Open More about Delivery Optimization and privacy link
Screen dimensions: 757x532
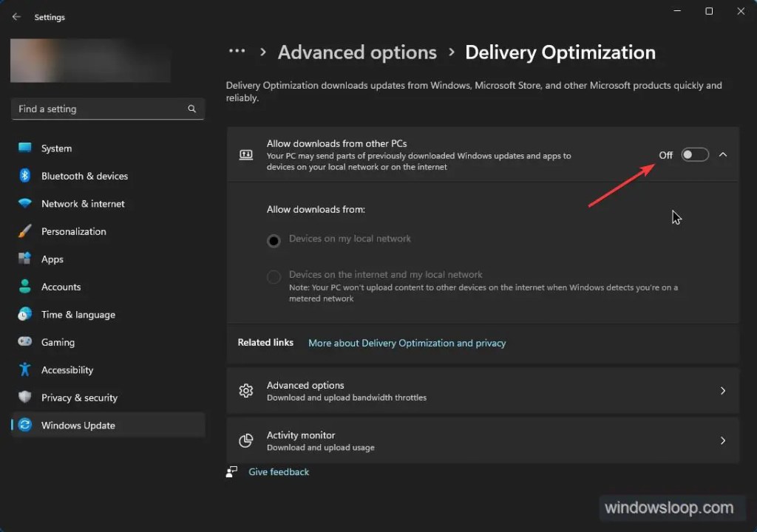[x=407, y=343]
